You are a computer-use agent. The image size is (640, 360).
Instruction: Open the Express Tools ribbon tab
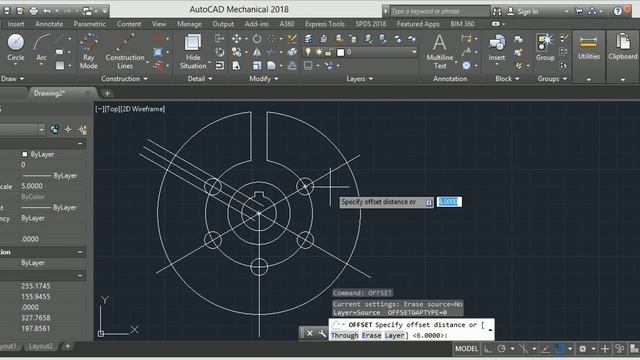324,24
